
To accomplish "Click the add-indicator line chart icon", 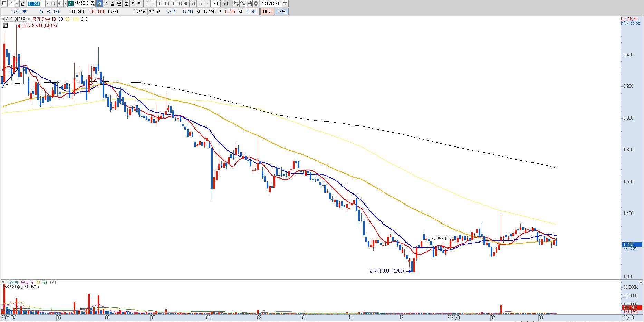I will [x=242, y=3].
